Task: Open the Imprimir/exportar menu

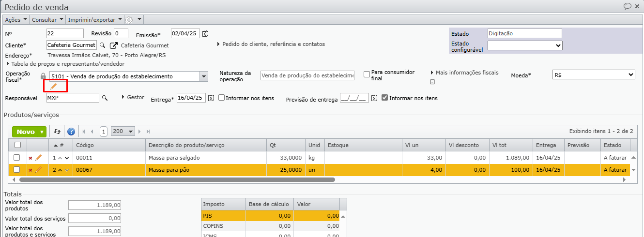Action: (95, 20)
